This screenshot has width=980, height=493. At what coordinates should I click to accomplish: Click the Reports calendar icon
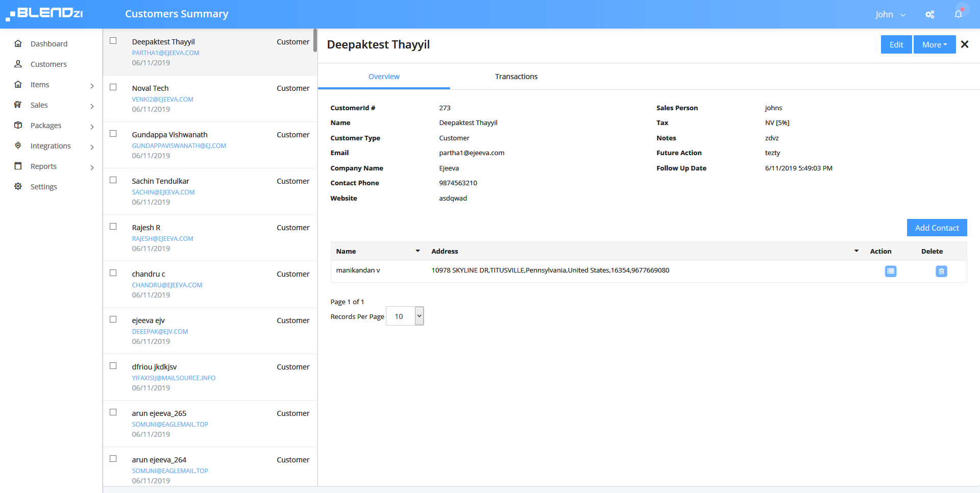click(18, 166)
